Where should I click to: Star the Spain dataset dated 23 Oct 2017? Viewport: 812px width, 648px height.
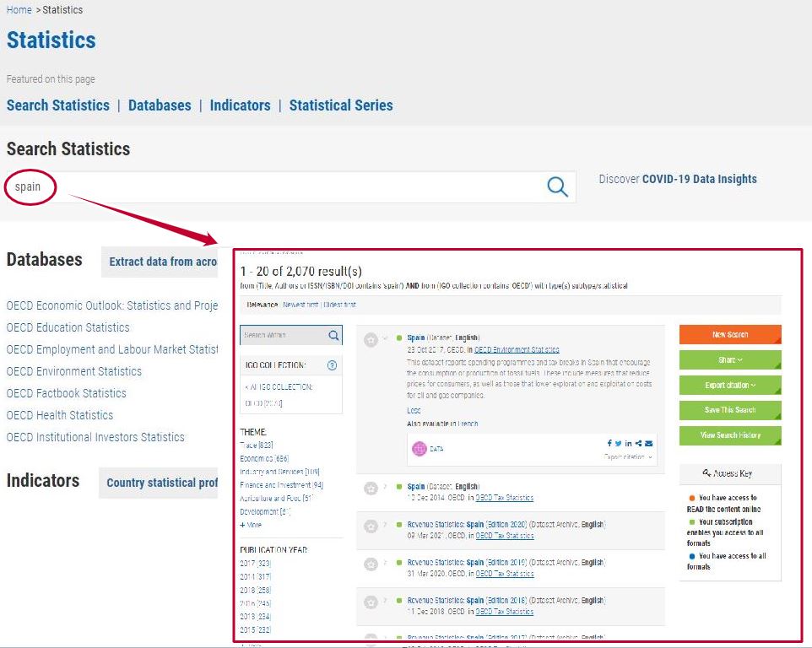click(371, 340)
